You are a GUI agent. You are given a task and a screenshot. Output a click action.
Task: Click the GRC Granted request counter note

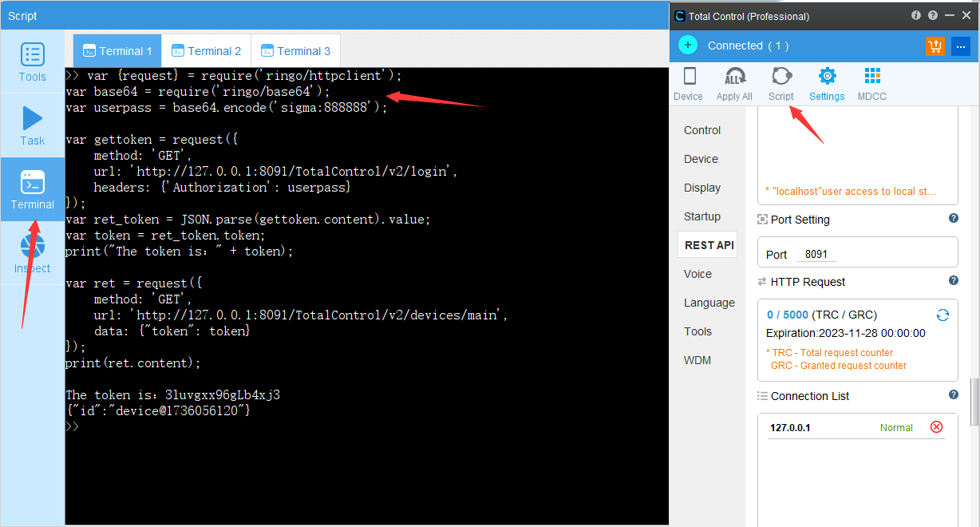click(839, 366)
